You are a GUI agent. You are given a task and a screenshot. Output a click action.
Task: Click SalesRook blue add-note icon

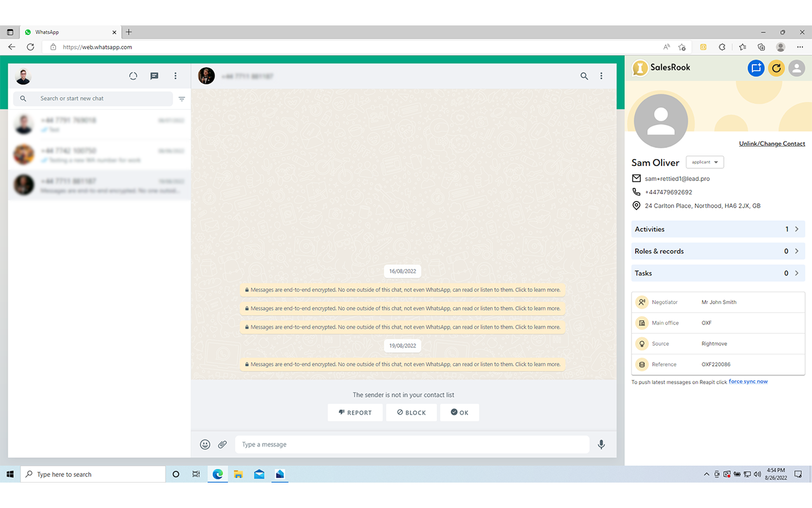(x=756, y=68)
